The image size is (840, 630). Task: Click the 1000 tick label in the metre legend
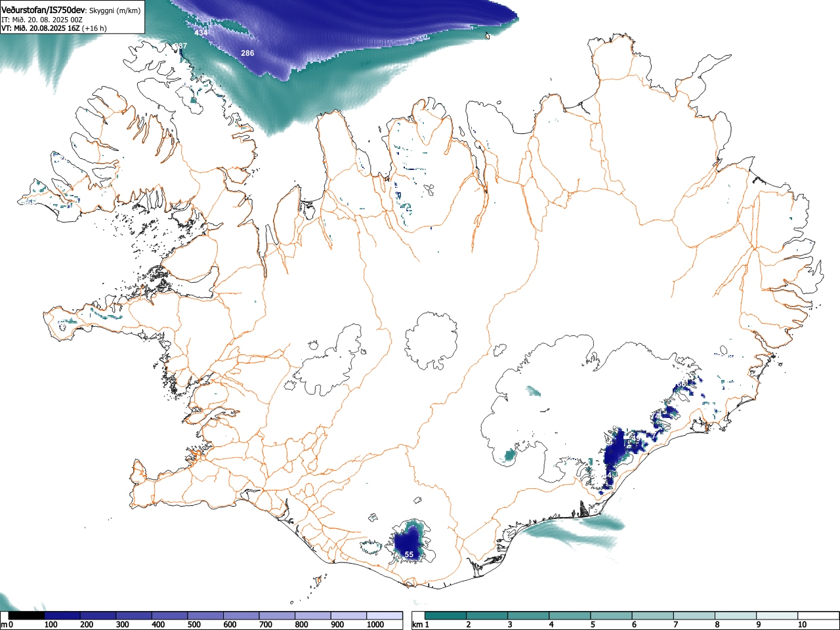point(375,625)
